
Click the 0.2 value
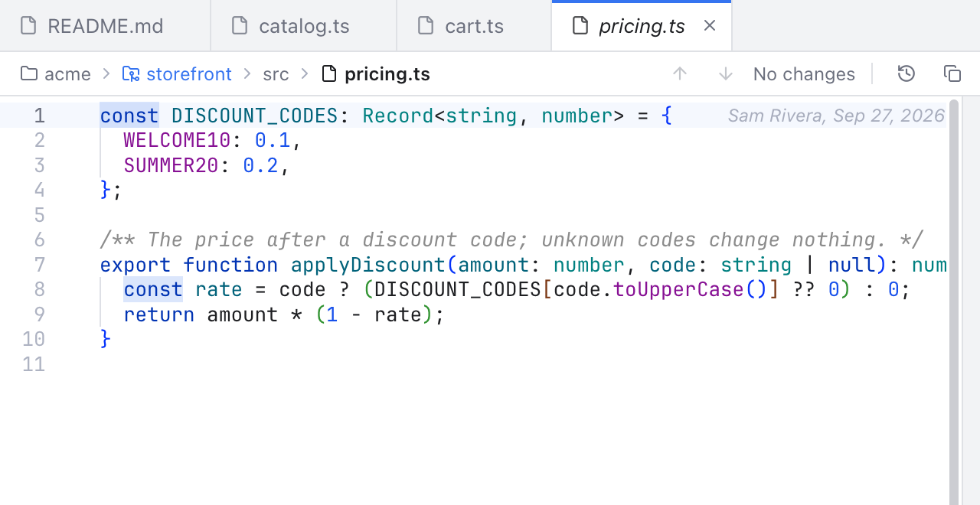point(260,165)
